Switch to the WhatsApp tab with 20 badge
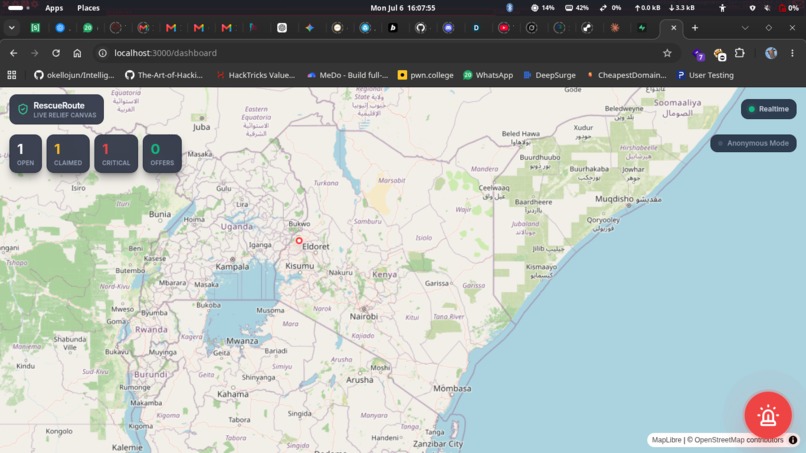The height and width of the screenshot is (453, 806). click(x=88, y=28)
